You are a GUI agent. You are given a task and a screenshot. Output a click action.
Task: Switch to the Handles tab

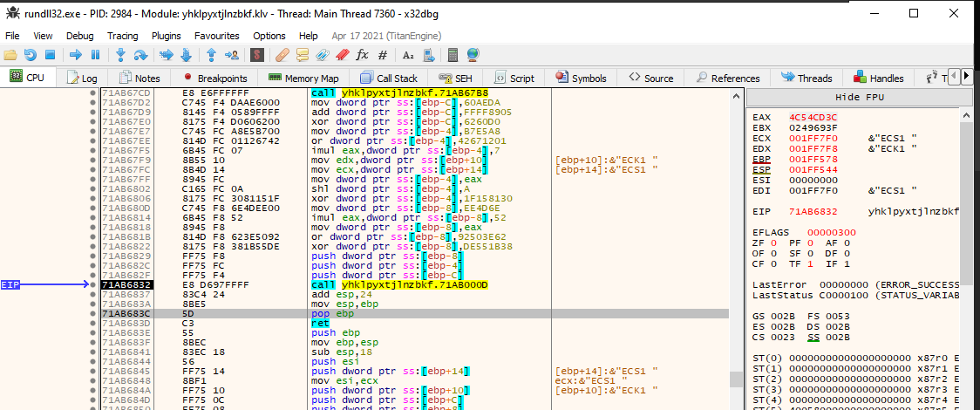878,79
